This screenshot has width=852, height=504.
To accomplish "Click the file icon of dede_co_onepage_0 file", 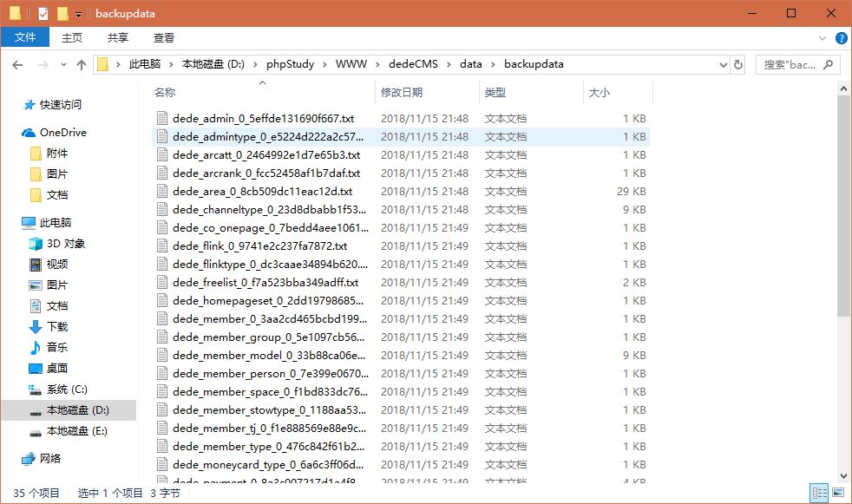I will 162,227.
